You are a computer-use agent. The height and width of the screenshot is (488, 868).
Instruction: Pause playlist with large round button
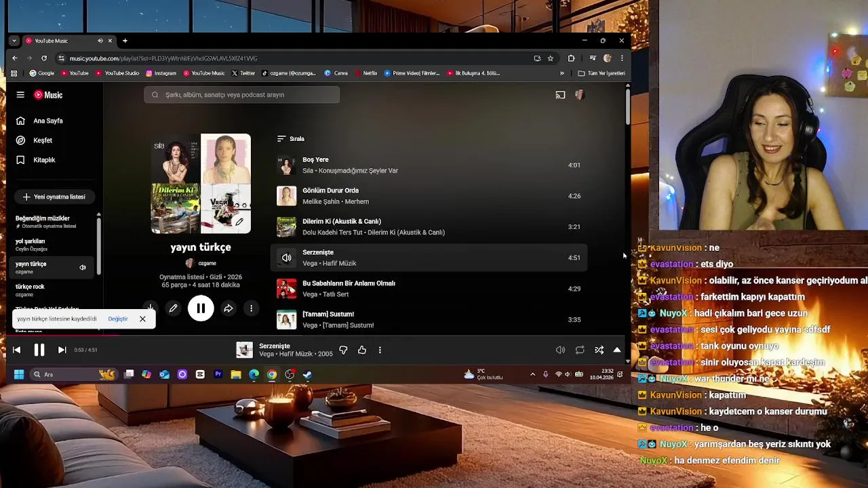(201, 308)
